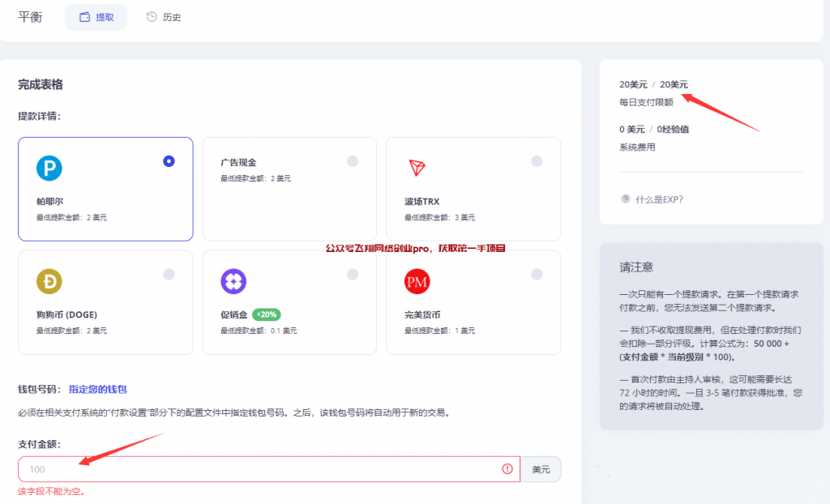Image resolution: width=830 pixels, height=504 pixels.
Task: Click the gold Dogecoin logo
Action: (x=49, y=281)
